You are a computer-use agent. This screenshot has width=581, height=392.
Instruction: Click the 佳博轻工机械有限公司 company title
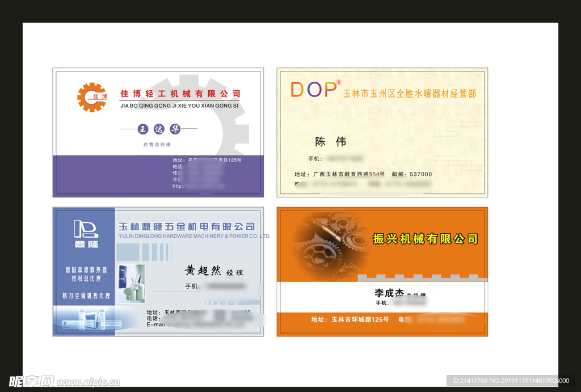[x=180, y=94]
